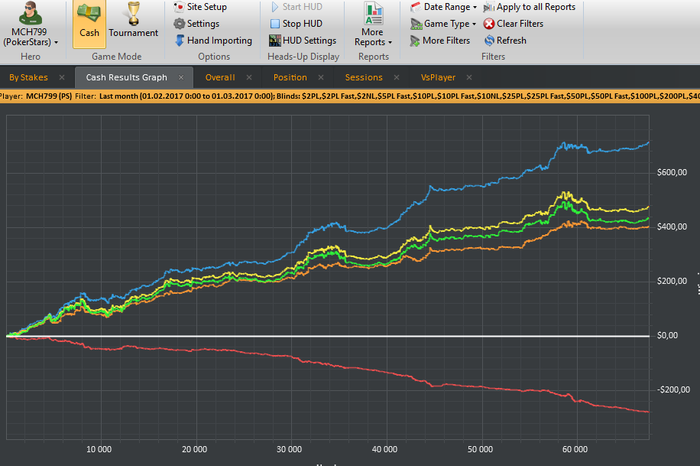Close the Sessions tab
Viewport: 700px width, 466px height.
(x=396, y=78)
